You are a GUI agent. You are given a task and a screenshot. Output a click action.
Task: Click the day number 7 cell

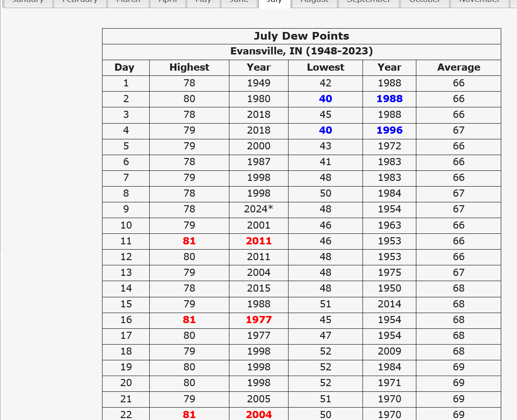coord(126,178)
